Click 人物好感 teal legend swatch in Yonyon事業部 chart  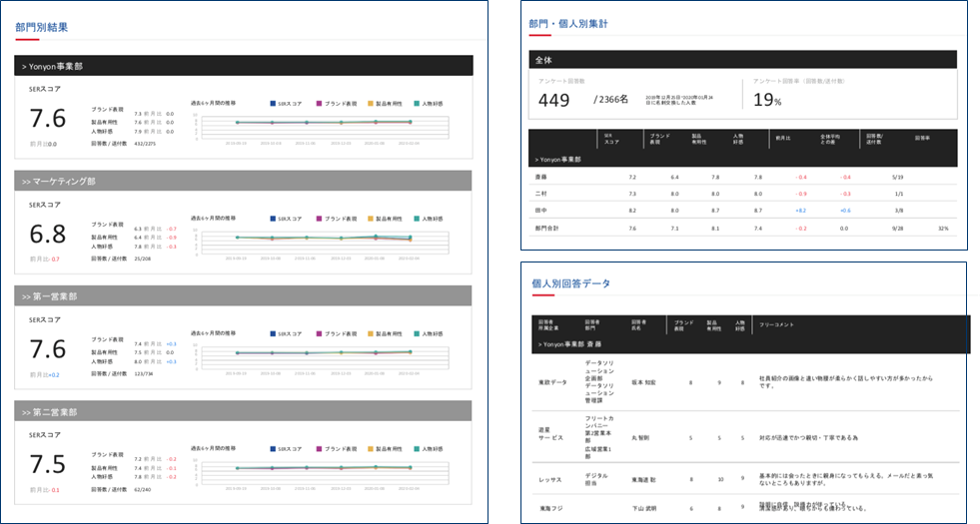[x=417, y=104]
